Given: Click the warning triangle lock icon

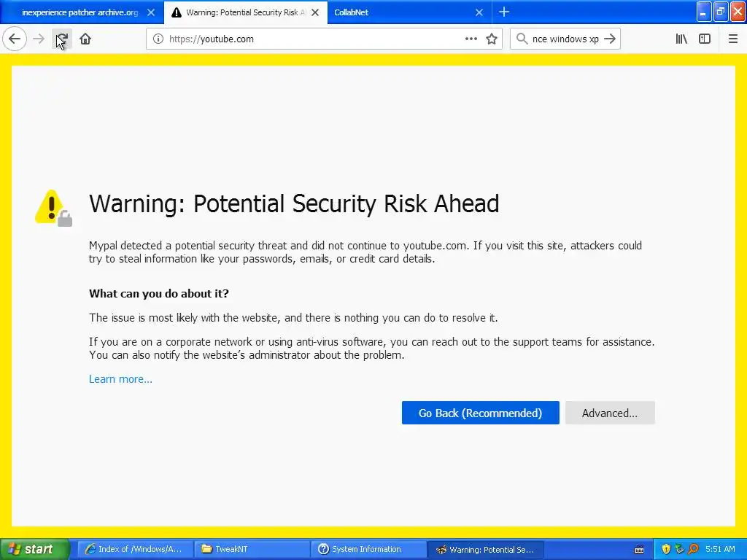Looking at the screenshot, I should (53, 208).
